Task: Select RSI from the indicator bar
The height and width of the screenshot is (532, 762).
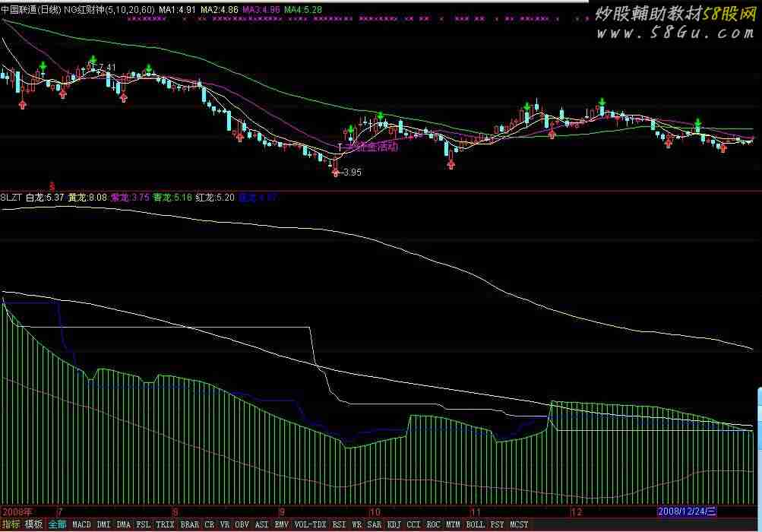Action: (338, 524)
